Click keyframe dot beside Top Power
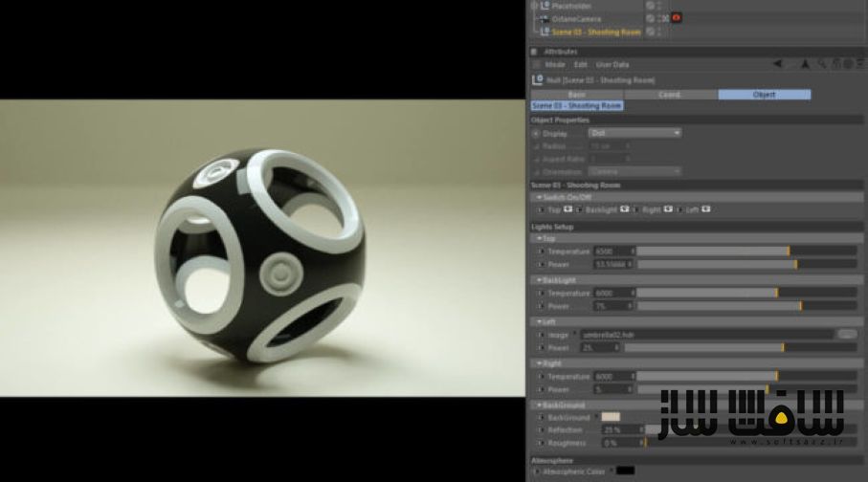868x482 pixels. (x=542, y=265)
